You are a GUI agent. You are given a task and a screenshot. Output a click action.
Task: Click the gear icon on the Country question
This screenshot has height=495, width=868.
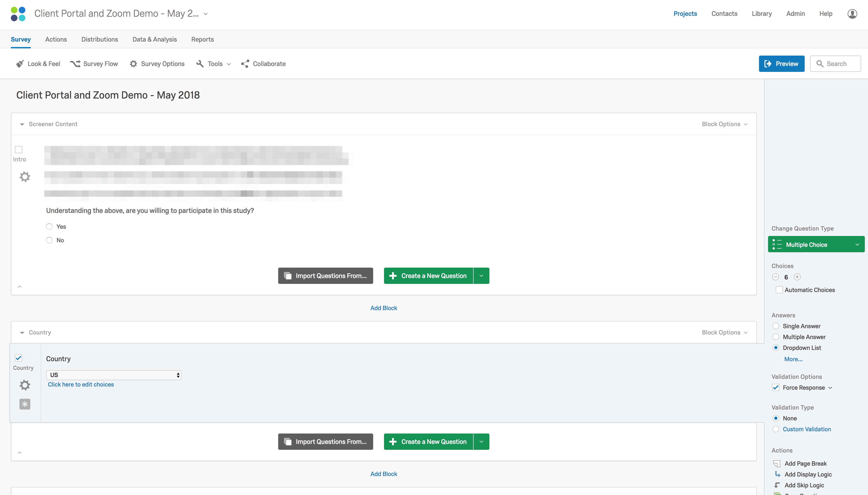coord(24,385)
